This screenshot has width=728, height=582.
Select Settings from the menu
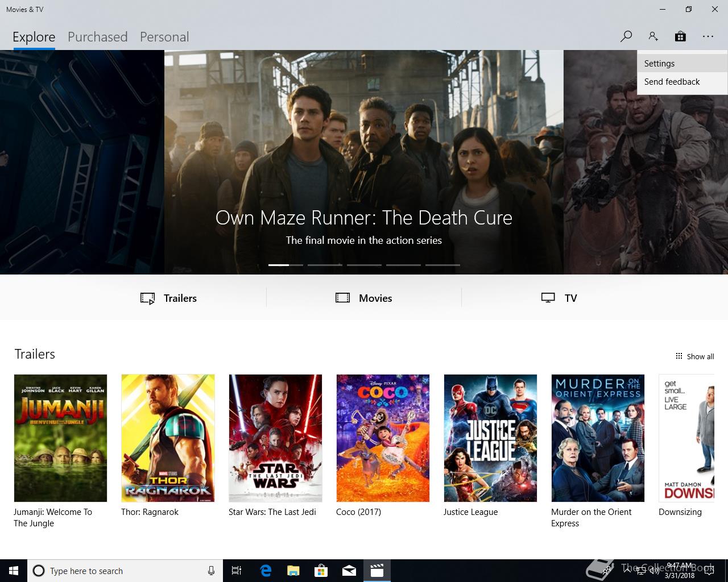point(682,64)
